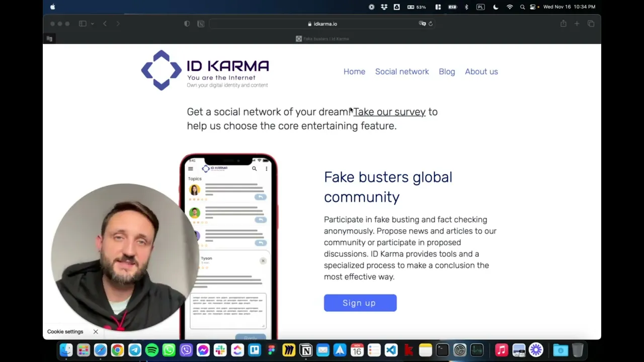The width and height of the screenshot is (644, 362).
Task: Open Launchpad from the Dock
Action: [84, 350]
